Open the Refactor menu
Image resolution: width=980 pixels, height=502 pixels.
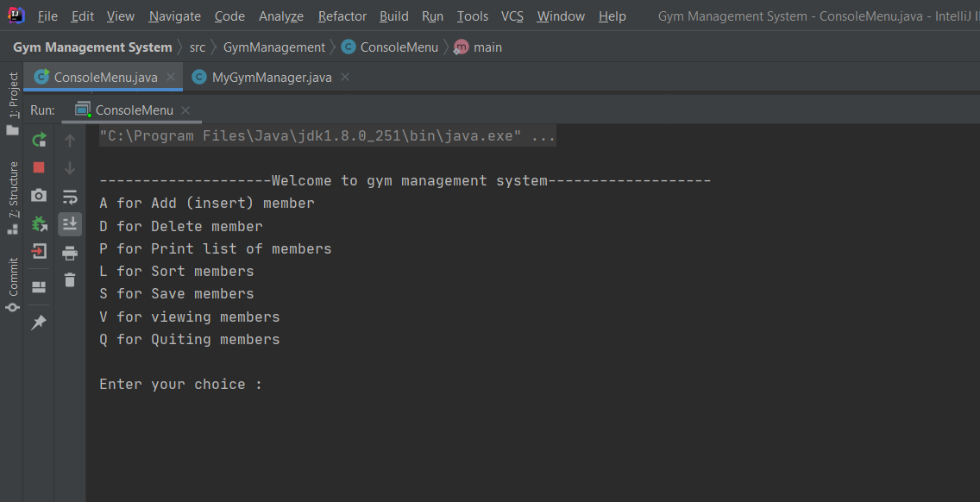(x=342, y=16)
